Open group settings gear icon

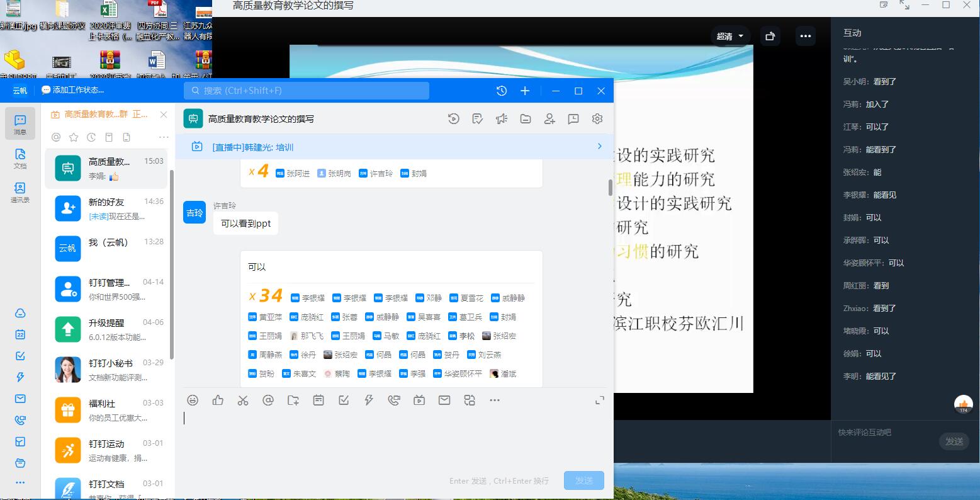(x=597, y=118)
